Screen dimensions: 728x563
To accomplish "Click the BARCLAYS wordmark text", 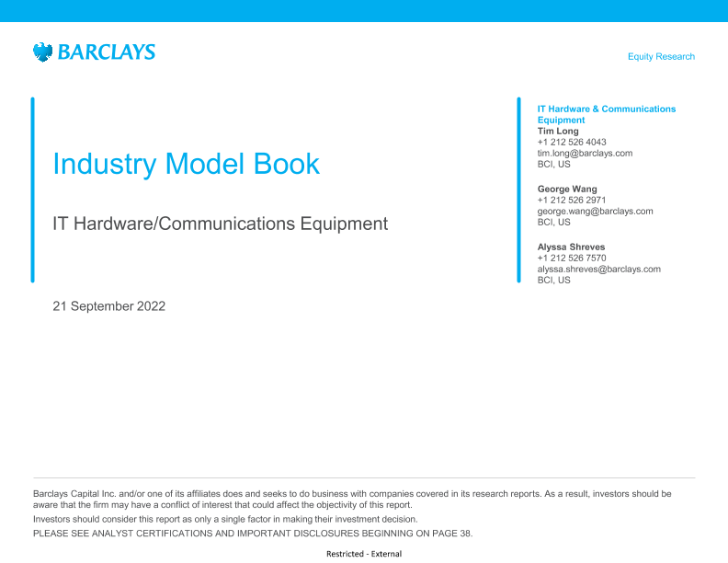I will coord(106,52).
